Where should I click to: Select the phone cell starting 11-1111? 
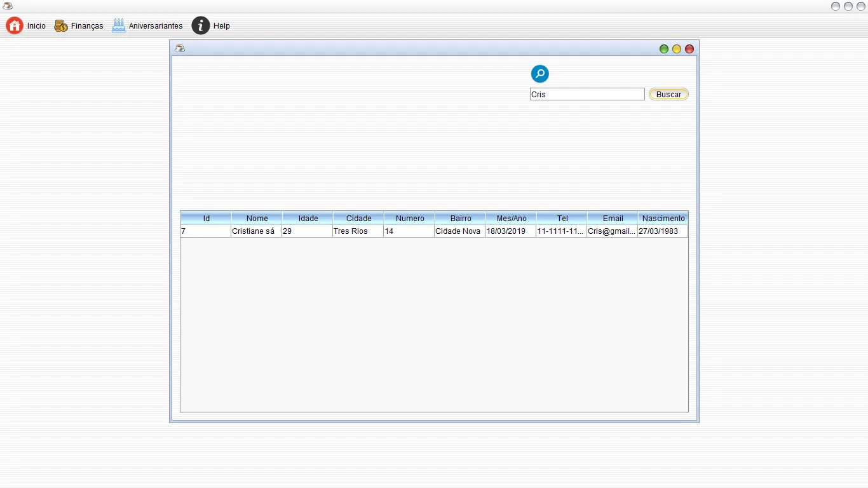pyautogui.click(x=562, y=231)
